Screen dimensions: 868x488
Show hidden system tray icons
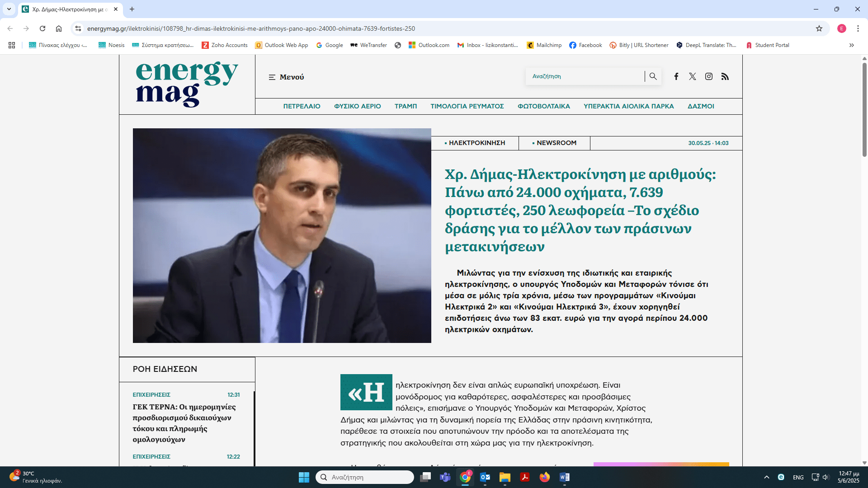coord(766,477)
